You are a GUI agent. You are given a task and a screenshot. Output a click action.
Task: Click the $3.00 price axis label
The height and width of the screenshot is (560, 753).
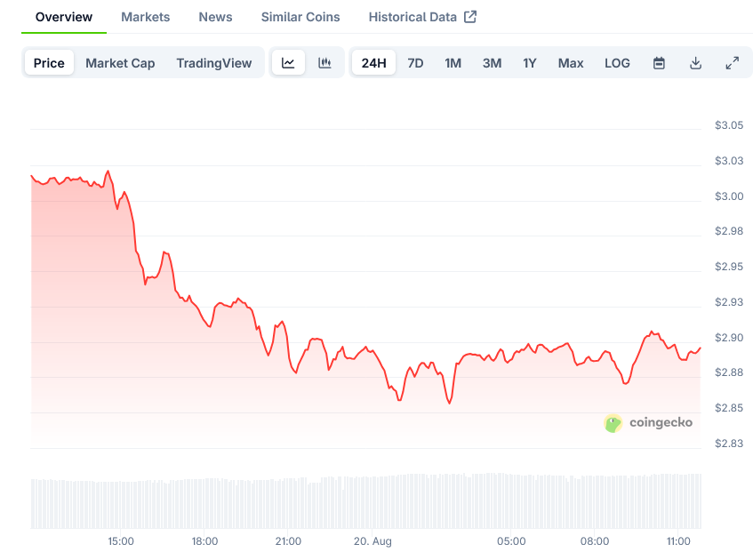click(729, 196)
